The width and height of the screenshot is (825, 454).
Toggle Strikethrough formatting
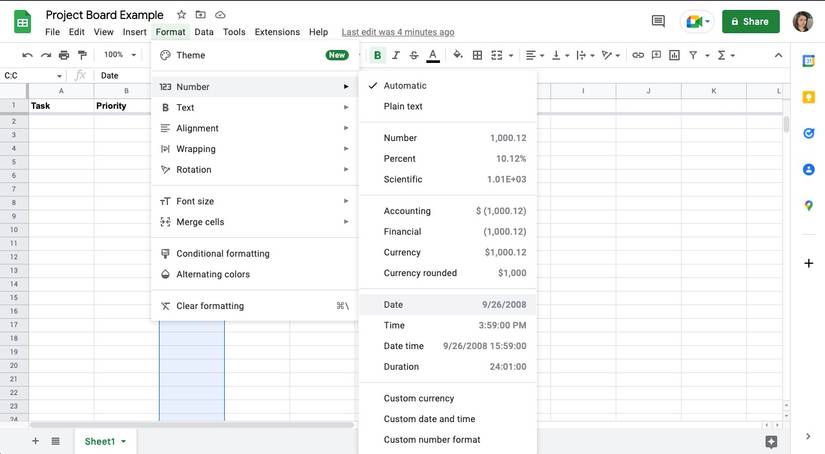tap(414, 55)
